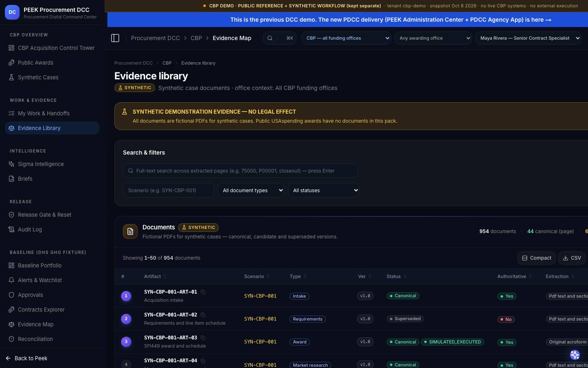Open Release Gate & Reset
This screenshot has height=368, width=588.
pyautogui.click(x=52, y=215)
